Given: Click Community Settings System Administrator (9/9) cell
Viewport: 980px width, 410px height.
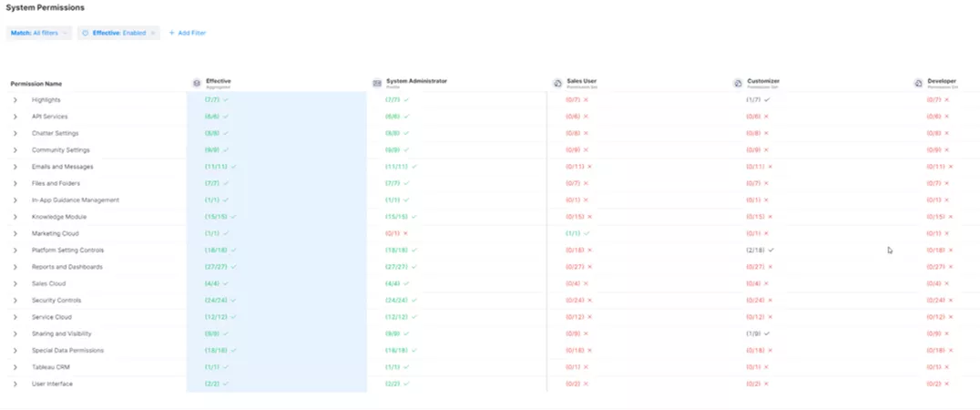Looking at the screenshot, I should (397, 150).
